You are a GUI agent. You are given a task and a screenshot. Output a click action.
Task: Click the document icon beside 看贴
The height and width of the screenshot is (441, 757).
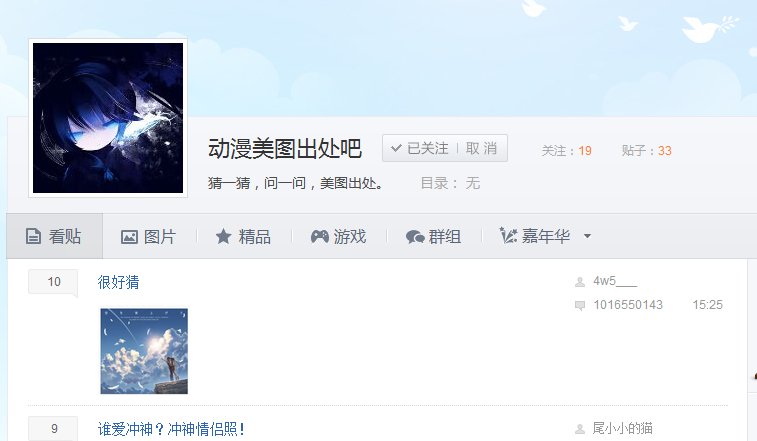click(x=33, y=236)
